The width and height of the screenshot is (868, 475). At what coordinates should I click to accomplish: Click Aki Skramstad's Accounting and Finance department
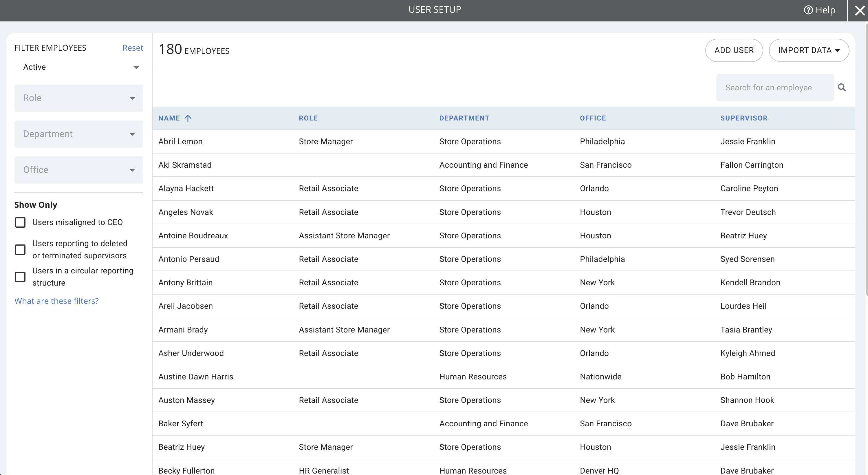484,165
